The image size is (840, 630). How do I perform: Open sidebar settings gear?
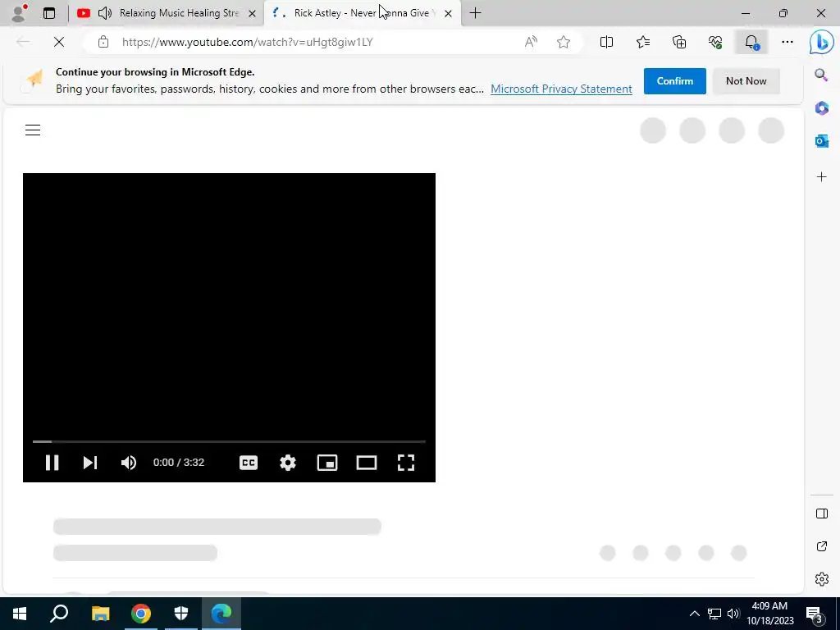821,578
